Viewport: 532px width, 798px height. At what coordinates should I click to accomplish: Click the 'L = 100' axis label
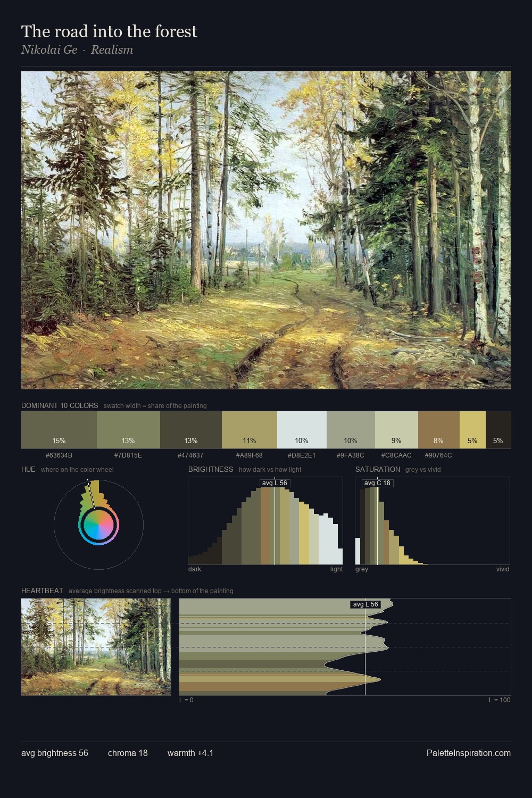click(x=500, y=700)
